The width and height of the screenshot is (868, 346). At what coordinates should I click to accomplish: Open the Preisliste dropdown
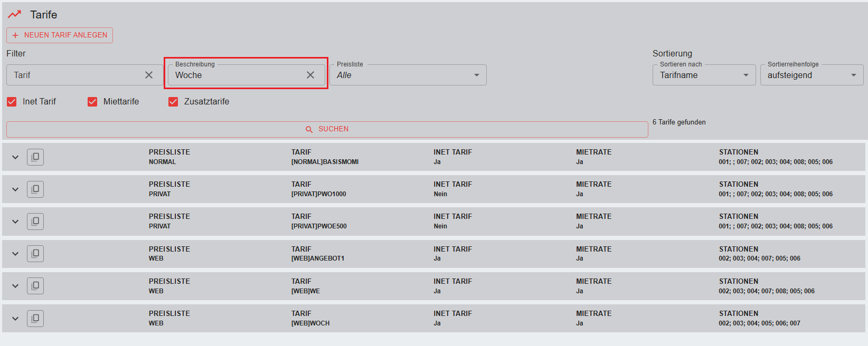(x=408, y=75)
